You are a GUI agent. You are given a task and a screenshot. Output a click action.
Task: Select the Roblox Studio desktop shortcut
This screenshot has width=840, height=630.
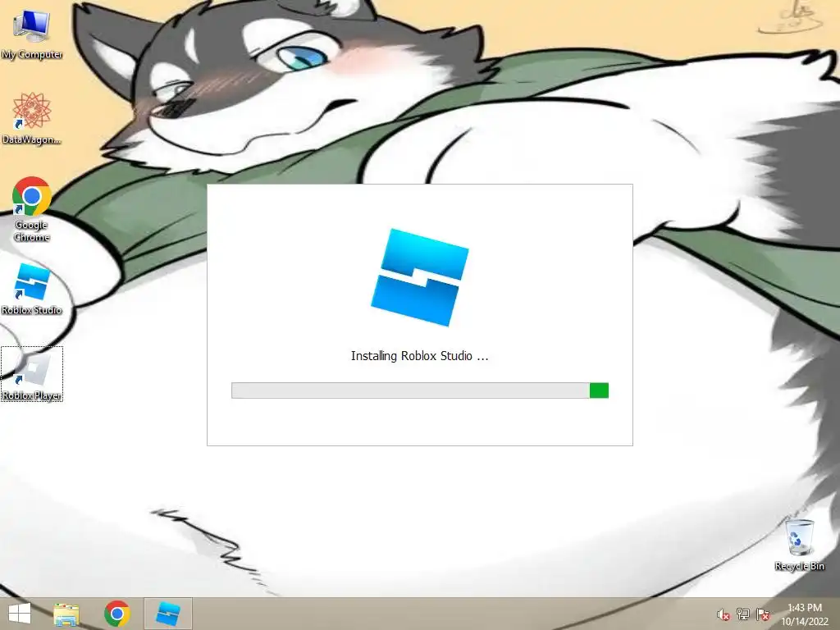click(32, 290)
